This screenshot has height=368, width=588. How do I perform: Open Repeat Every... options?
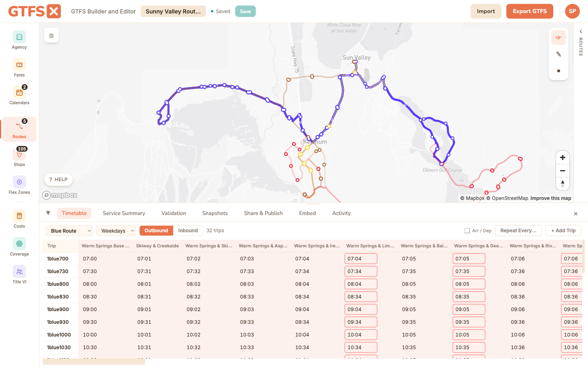point(518,231)
